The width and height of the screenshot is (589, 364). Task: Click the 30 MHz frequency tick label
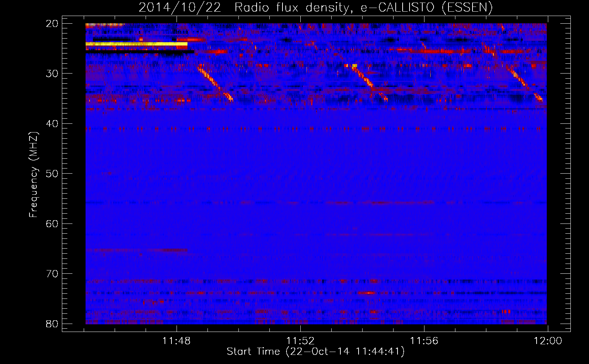52,74
